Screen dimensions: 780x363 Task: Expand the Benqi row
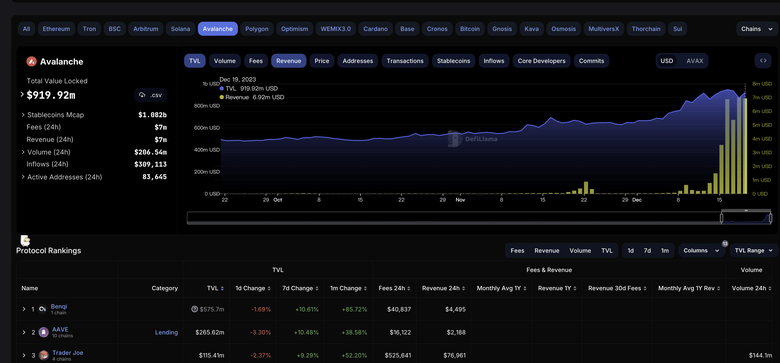pyautogui.click(x=23, y=309)
